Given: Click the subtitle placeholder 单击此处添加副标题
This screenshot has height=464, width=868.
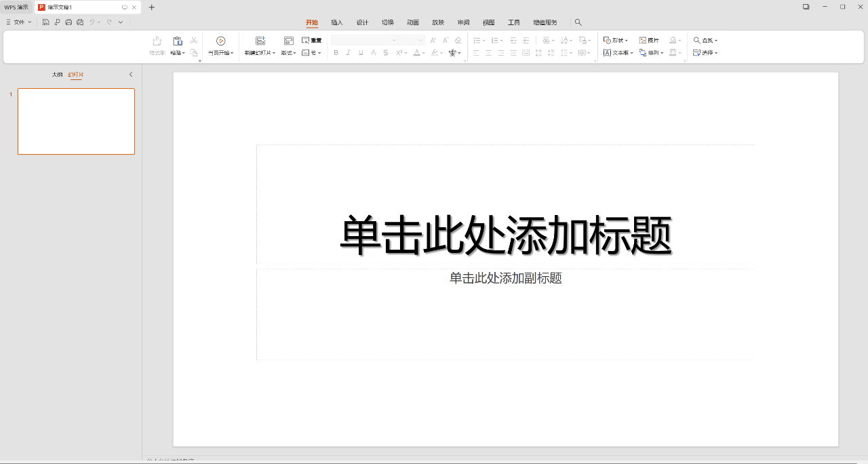Looking at the screenshot, I should [506, 278].
